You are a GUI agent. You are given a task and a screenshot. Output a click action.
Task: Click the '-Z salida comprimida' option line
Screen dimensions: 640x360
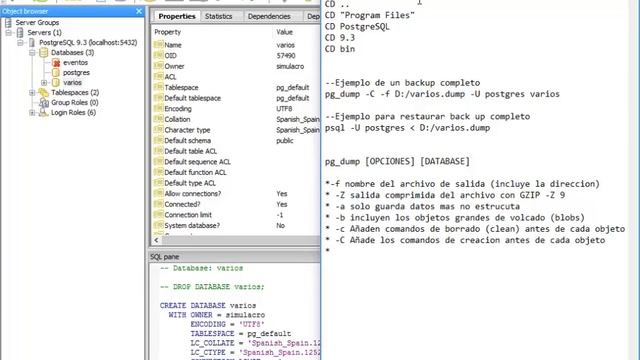pyautogui.click(x=445, y=195)
